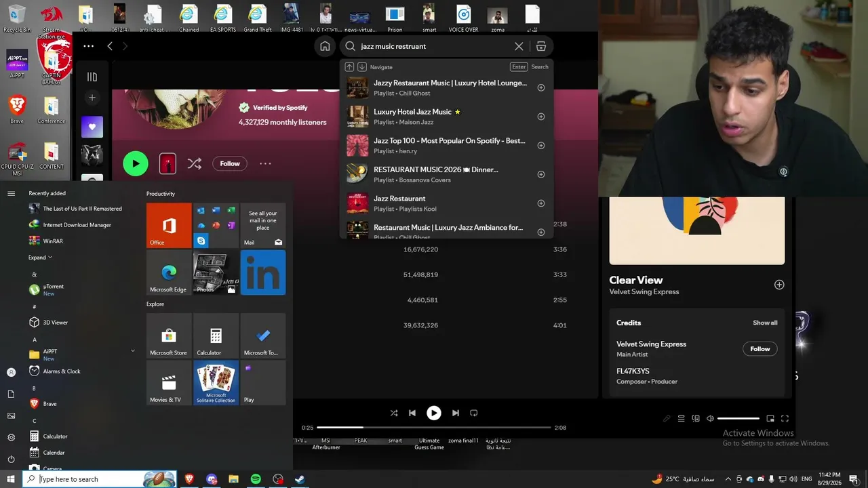This screenshot has height=488, width=868.
Task: Expand the Start menu hamburger navigation
Action: tap(11, 194)
